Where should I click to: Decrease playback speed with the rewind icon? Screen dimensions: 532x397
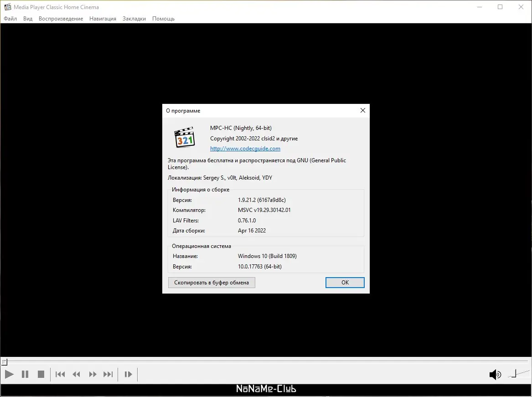click(x=76, y=374)
